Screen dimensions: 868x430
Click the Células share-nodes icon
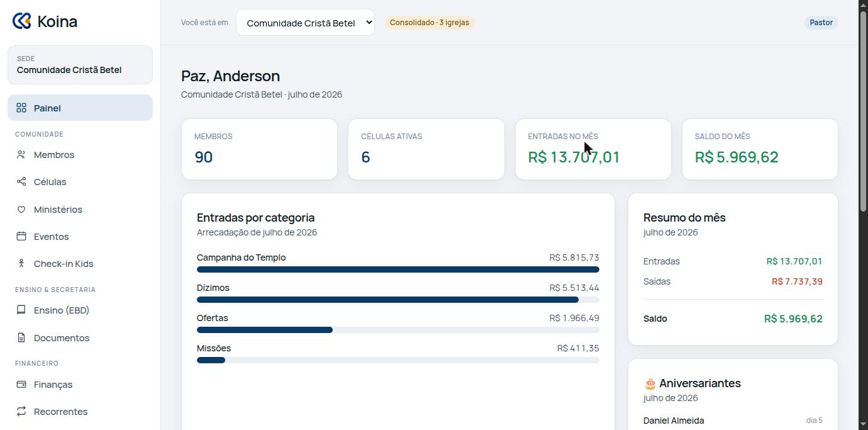[x=21, y=181]
